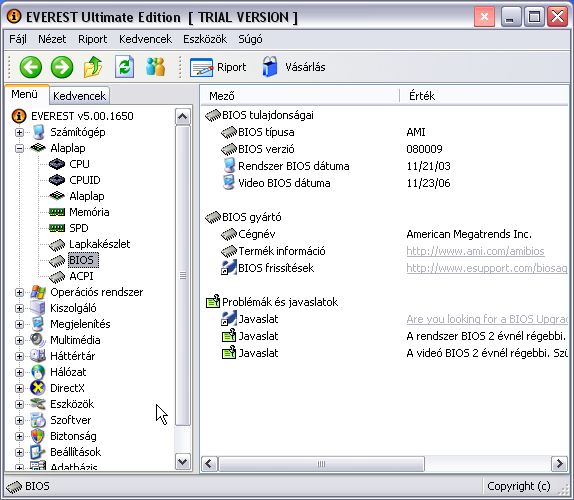Sort by the Érték column header
Image resolution: width=574 pixels, height=500 pixels.
click(484, 96)
